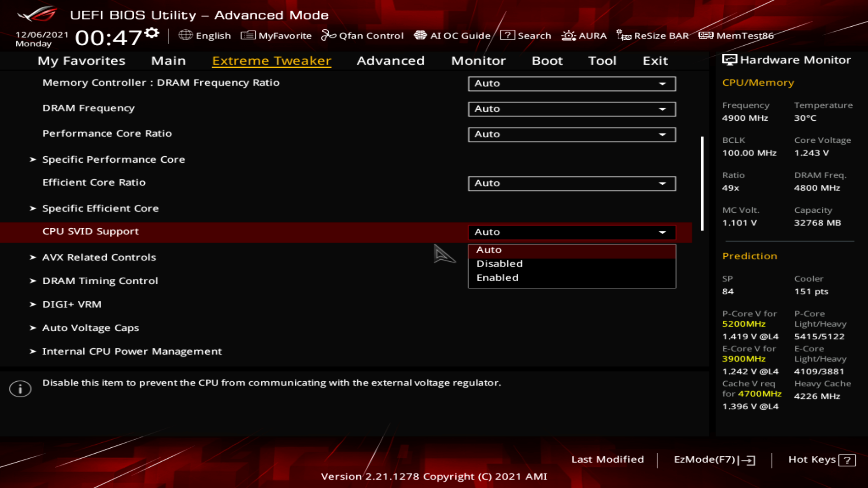Choose Auto in the CPU SVID dropdown list
This screenshot has width=868, height=488.
point(489,250)
